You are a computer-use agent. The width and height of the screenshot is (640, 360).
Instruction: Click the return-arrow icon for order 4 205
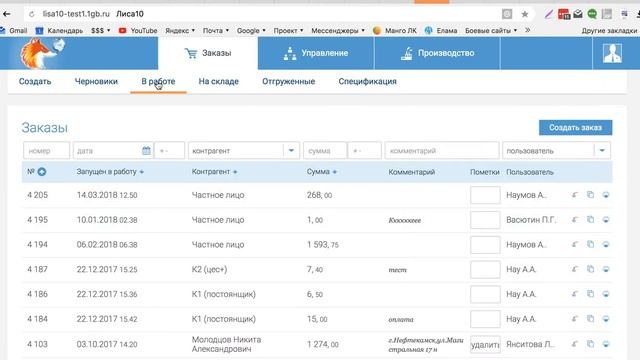click(x=575, y=195)
